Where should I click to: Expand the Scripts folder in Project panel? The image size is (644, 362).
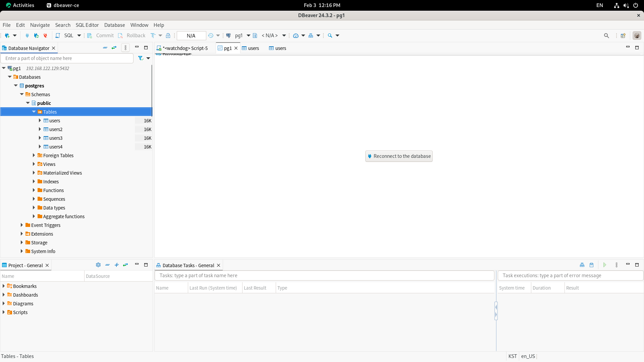pos(4,312)
